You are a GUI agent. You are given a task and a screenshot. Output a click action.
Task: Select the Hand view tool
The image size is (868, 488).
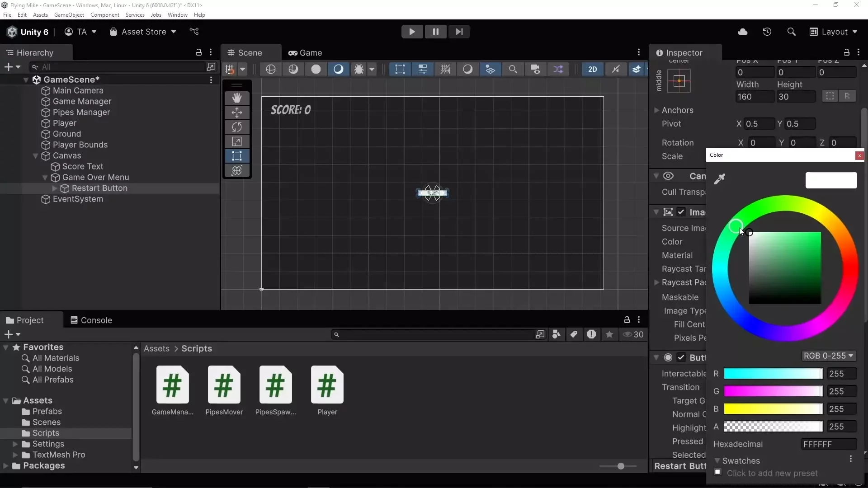[237, 98]
